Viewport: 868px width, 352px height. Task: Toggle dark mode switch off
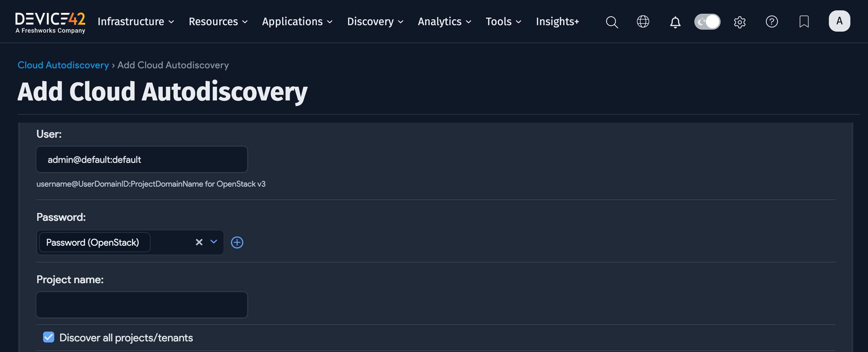pos(707,21)
